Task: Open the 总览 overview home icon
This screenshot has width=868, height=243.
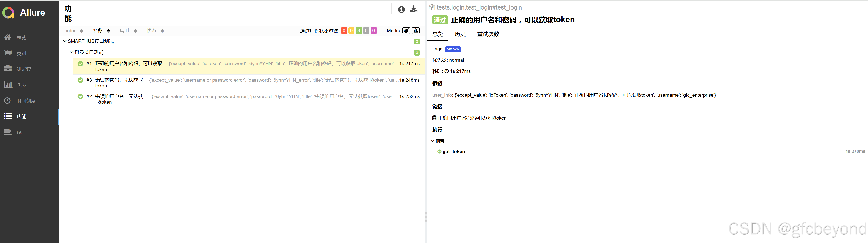Action: (8, 37)
